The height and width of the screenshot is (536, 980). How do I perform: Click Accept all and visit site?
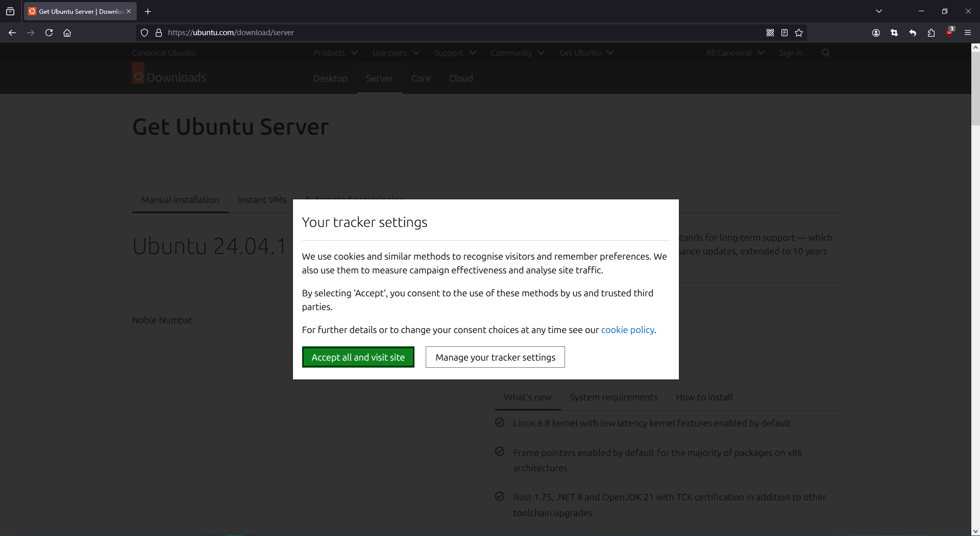(x=358, y=357)
